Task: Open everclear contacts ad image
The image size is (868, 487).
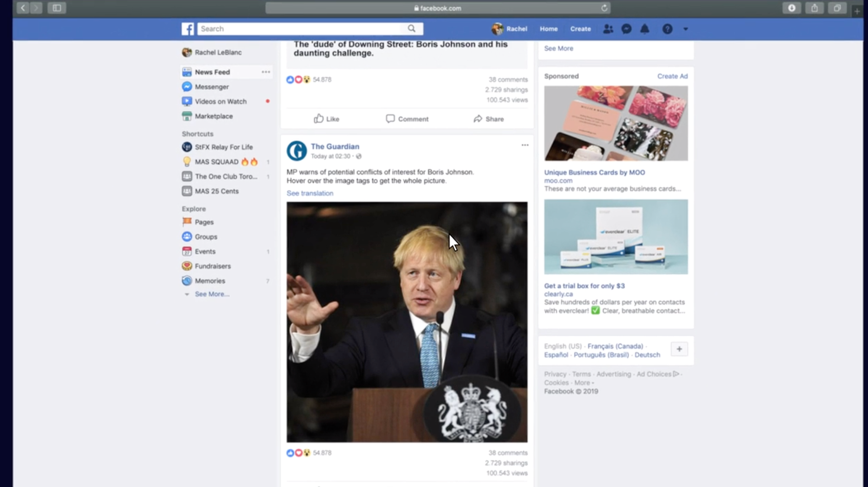Action: coord(616,237)
